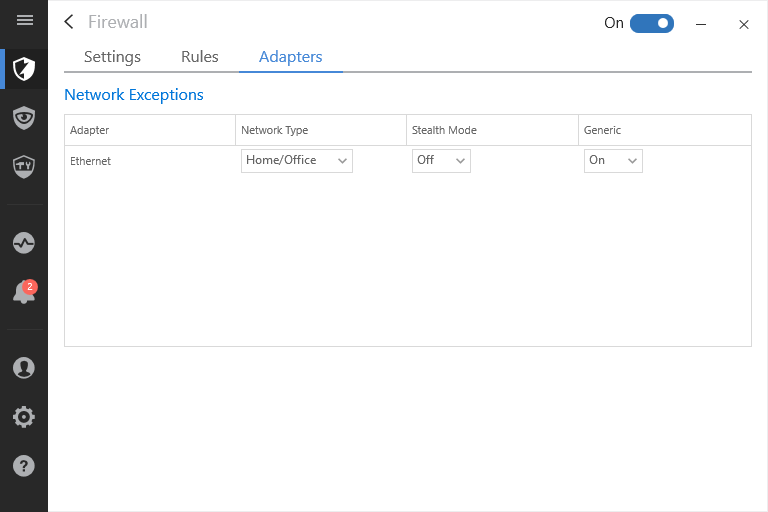This screenshot has height=512, width=768.
Task: Switch to the Settings tab
Action: pos(112,57)
